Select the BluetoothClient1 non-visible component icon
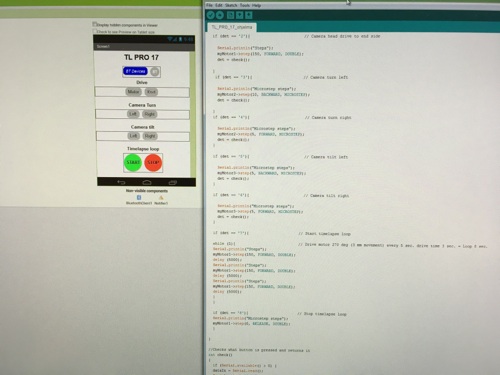The width and height of the screenshot is (500, 375). coord(139,198)
